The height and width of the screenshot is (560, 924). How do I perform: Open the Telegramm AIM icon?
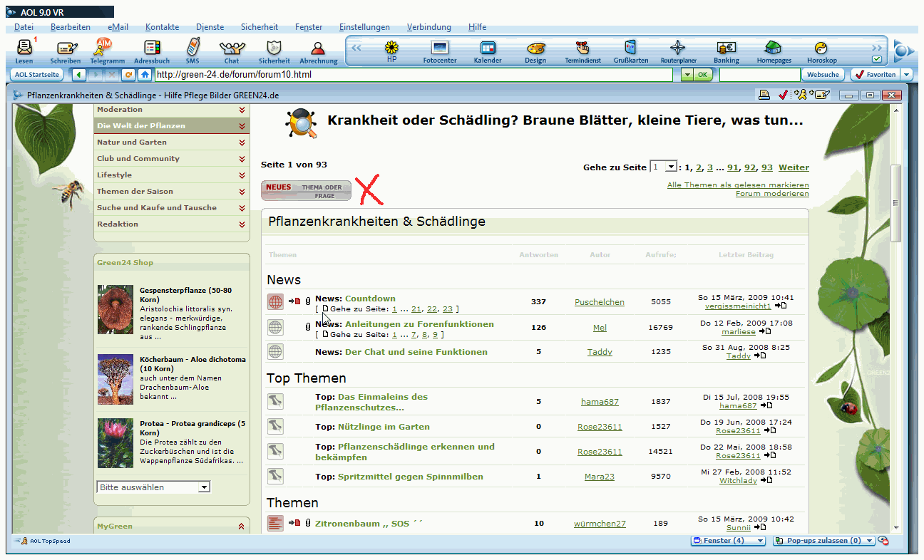(107, 49)
